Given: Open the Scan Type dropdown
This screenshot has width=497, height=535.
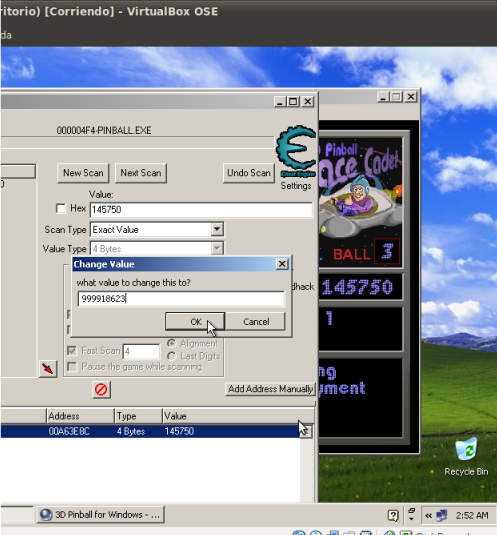Looking at the screenshot, I should pyautogui.click(x=217, y=229).
